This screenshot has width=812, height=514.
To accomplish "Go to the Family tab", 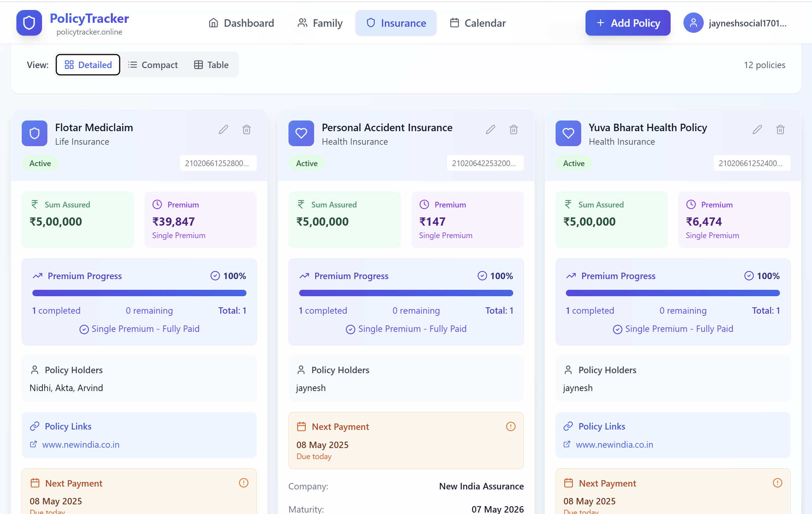I will pos(320,23).
